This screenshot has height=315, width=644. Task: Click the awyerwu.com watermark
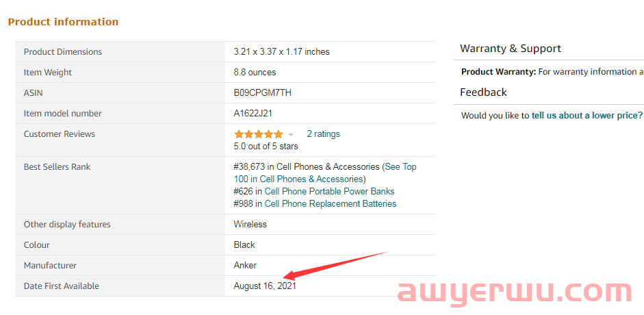pyautogui.click(x=515, y=293)
